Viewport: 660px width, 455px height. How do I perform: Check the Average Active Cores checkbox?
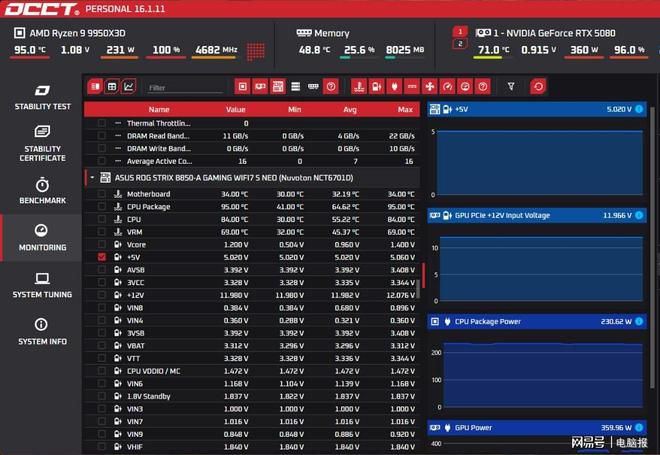101,161
